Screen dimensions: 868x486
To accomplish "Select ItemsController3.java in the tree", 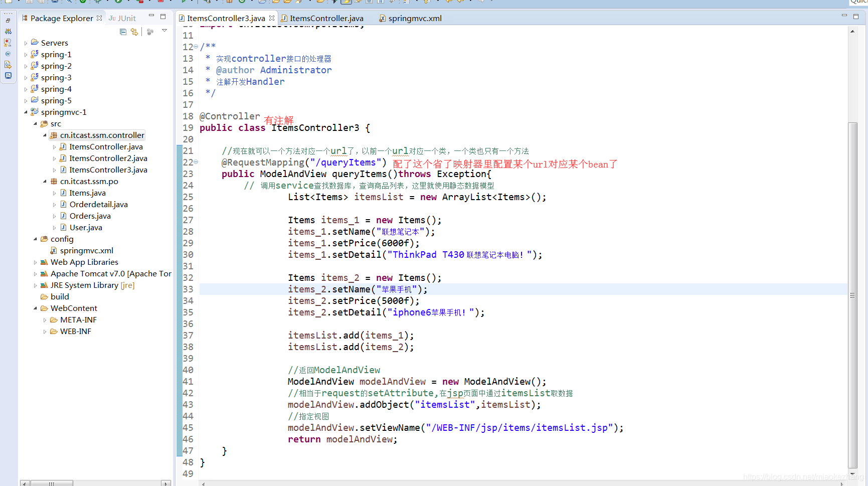I will tap(108, 170).
